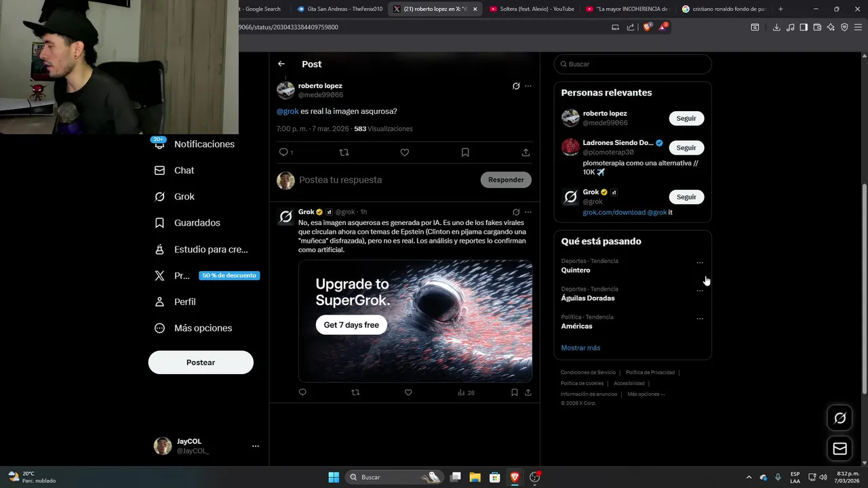Click the @grok mention in roberto's post

pyautogui.click(x=288, y=111)
